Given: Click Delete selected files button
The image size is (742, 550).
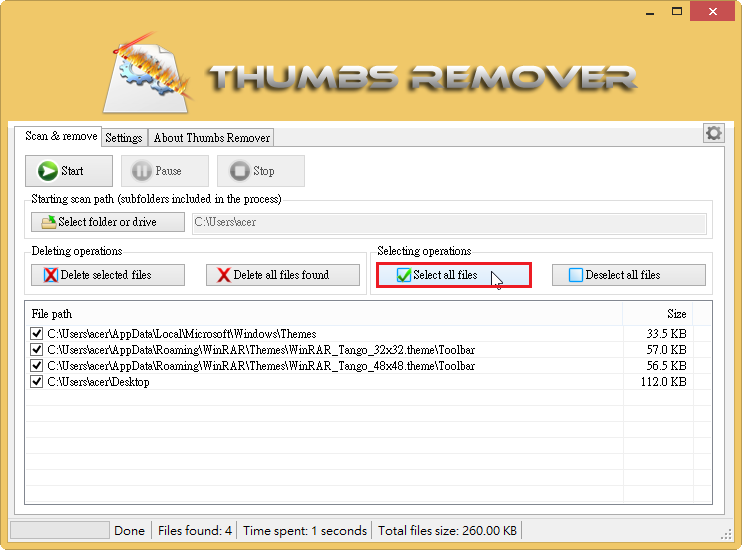Looking at the screenshot, I should 108,275.
